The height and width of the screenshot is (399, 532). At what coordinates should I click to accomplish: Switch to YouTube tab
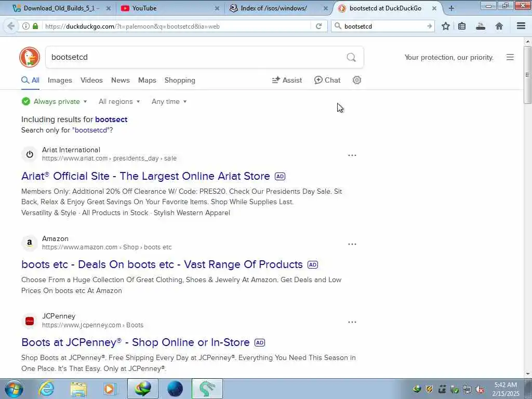point(170,8)
